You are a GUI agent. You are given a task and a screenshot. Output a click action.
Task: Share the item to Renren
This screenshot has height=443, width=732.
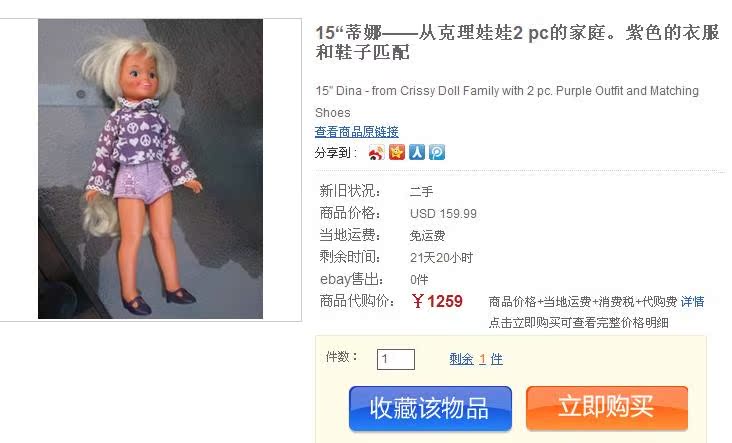click(x=417, y=152)
